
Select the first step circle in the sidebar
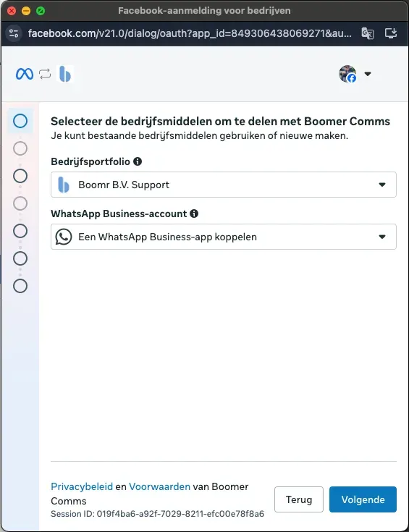[20, 121]
